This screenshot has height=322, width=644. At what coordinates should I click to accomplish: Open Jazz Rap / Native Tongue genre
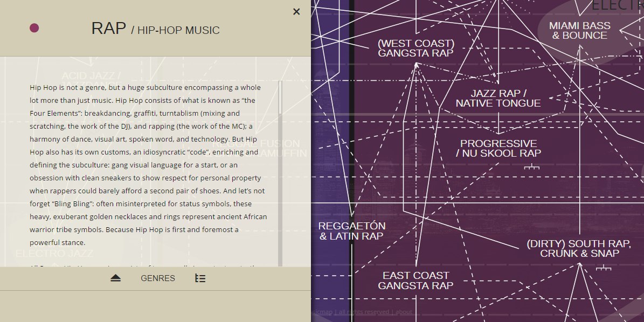498,99
